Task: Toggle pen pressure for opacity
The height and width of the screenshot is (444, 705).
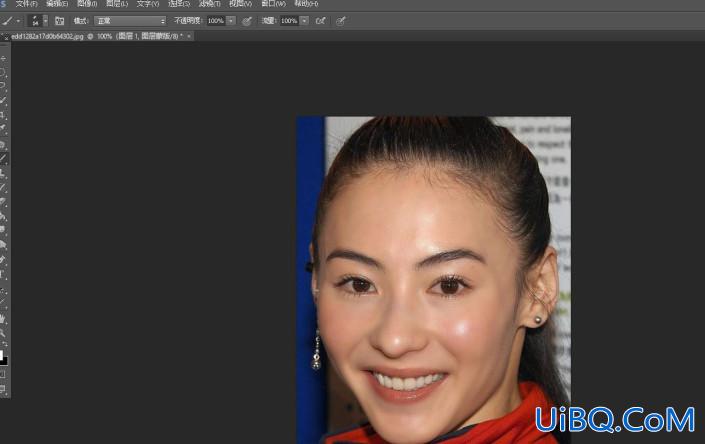Action: tap(247, 21)
